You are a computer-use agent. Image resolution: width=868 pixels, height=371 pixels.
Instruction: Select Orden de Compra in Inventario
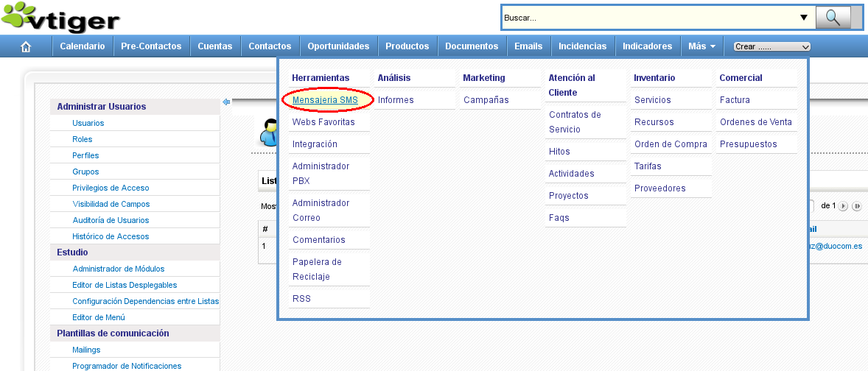[x=670, y=144]
